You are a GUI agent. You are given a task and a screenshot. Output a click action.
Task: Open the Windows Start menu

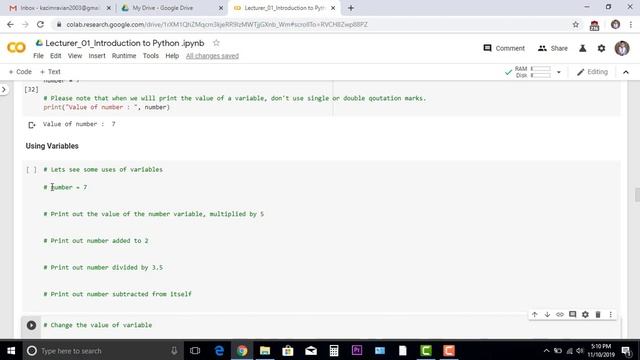tap(11, 351)
